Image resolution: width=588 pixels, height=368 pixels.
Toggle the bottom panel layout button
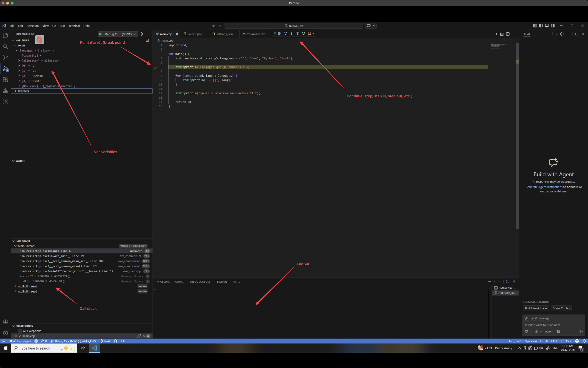[547, 26]
